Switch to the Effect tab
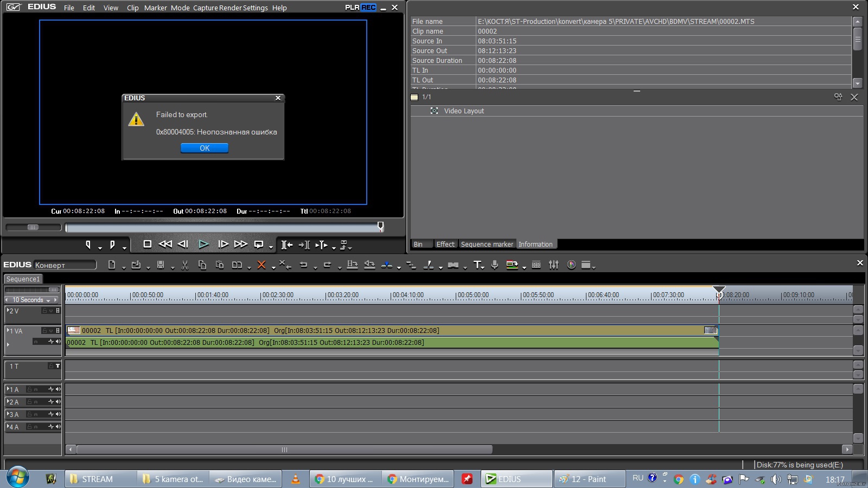 pos(445,245)
